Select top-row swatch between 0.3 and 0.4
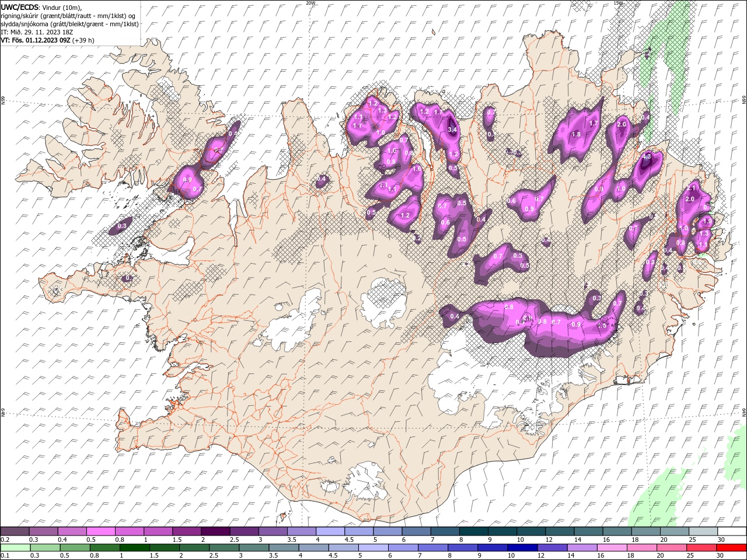 click(x=43, y=531)
